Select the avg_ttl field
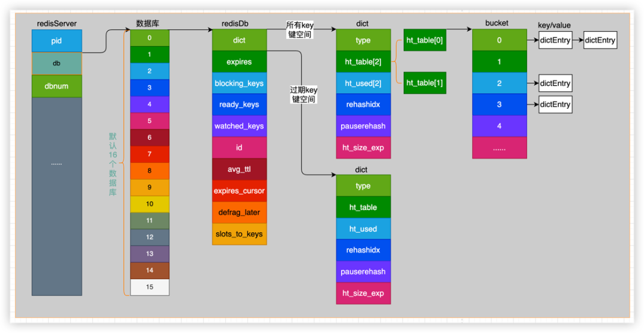644x333 pixels. [x=239, y=169]
